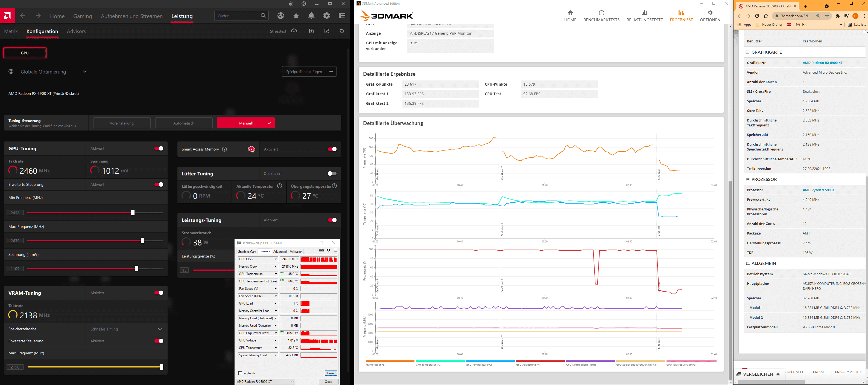The height and width of the screenshot is (385, 868).
Task: Switch to the Graphics Card tab in GPU-Z
Action: pos(247,251)
